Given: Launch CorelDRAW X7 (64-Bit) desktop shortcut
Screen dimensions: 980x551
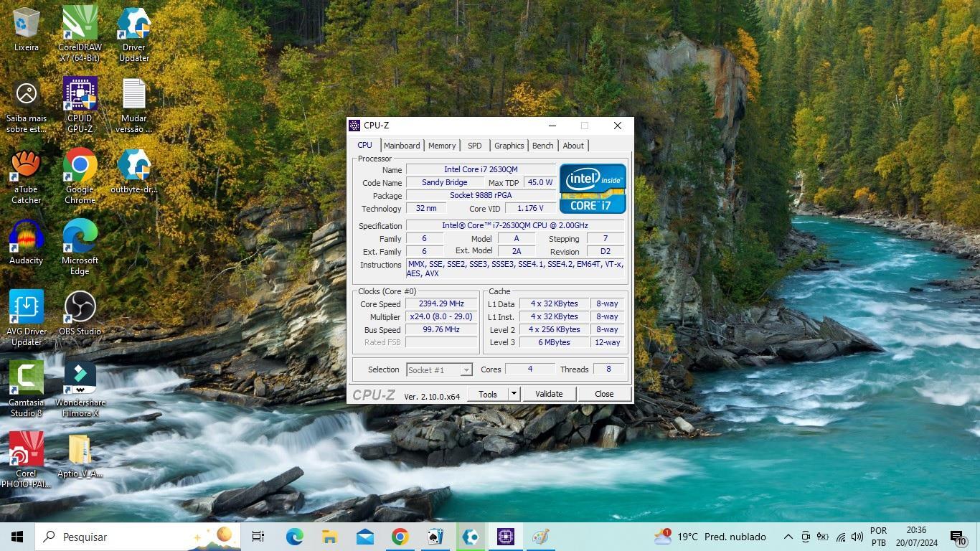Looking at the screenshot, I should coord(80,34).
